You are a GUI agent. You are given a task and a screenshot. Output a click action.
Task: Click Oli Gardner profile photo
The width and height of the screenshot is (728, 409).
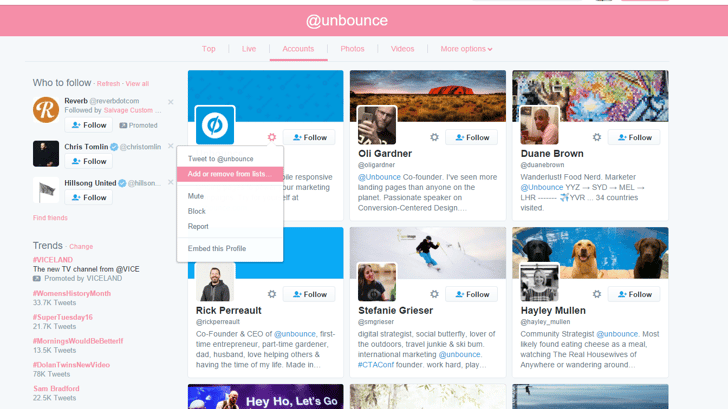[377, 125]
